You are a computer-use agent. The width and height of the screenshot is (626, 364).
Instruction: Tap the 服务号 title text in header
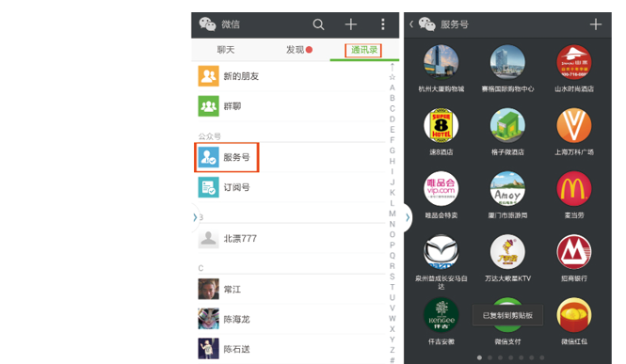455,24
